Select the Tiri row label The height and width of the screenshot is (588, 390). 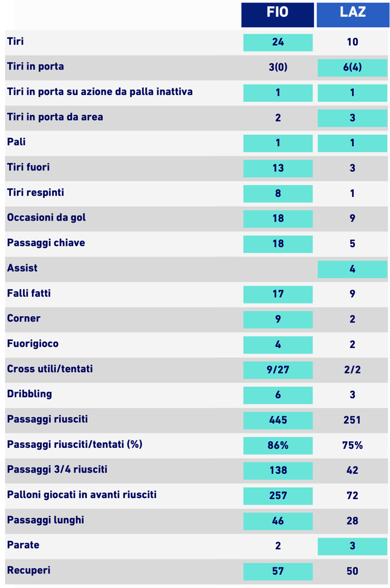16,42
